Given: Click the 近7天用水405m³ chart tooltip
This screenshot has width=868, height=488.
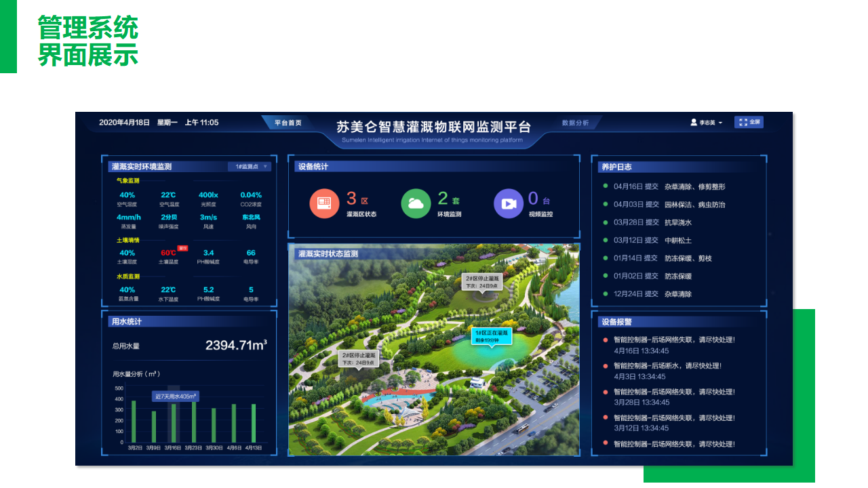Looking at the screenshot, I should (x=176, y=396).
